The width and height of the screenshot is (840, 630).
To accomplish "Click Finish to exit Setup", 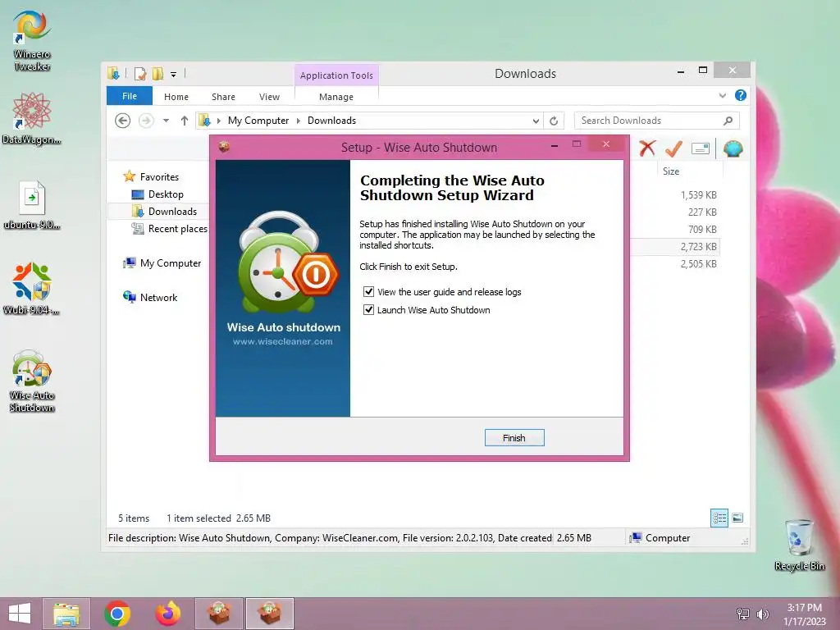I will pyautogui.click(x=514, y=438).
